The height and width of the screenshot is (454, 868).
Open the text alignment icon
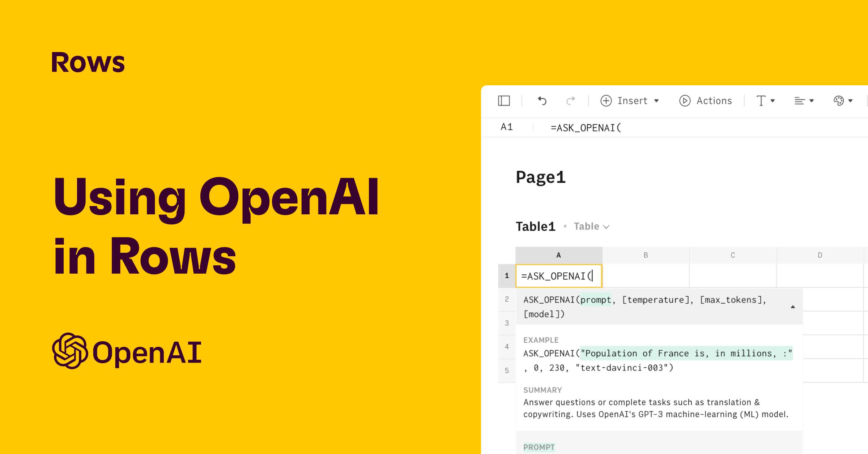pos(799,100)
